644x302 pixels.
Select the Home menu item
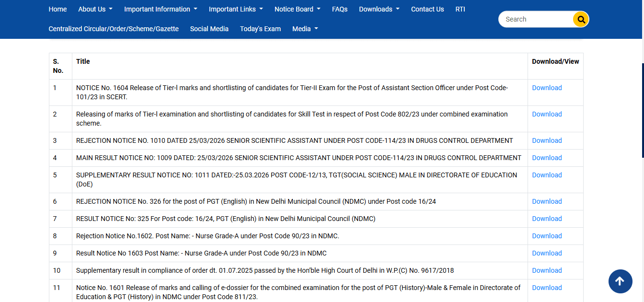[57, 9]
